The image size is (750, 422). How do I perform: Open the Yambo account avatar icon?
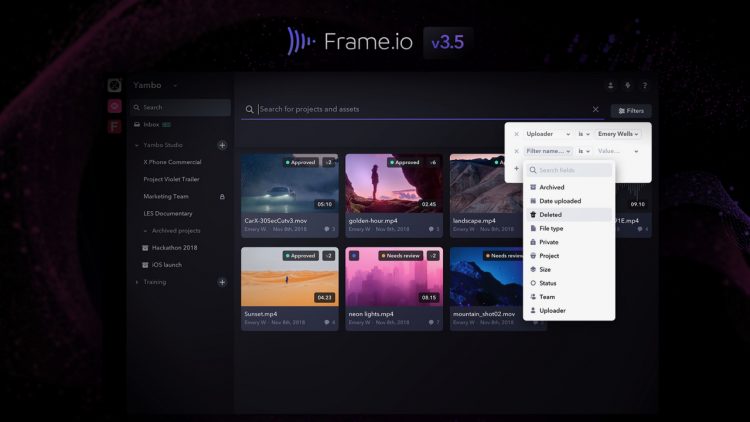pyautogui.click(x=114, y=86)
